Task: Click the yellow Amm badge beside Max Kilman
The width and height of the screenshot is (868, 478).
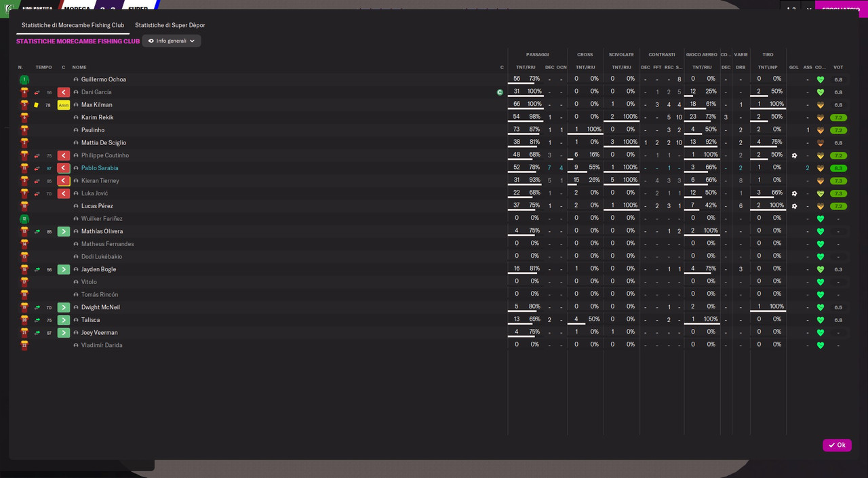Action: pyautogui.click(x=64, y=105)
